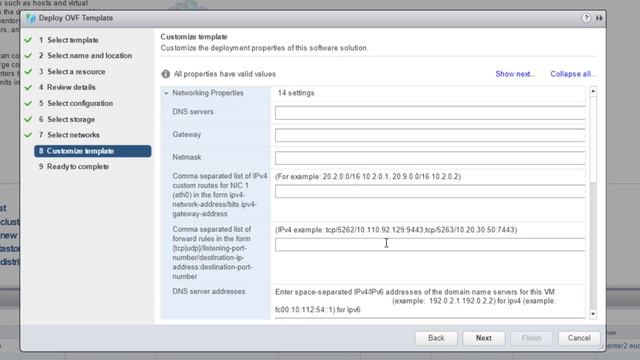640x360 pixels.
Task: Click the 'Netmask' property label
Action: click(187, 157)
